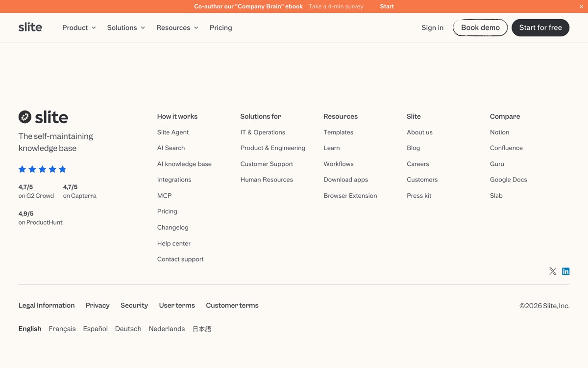
Task: Expand the Solutions dropdown menu
Action: 126,27
